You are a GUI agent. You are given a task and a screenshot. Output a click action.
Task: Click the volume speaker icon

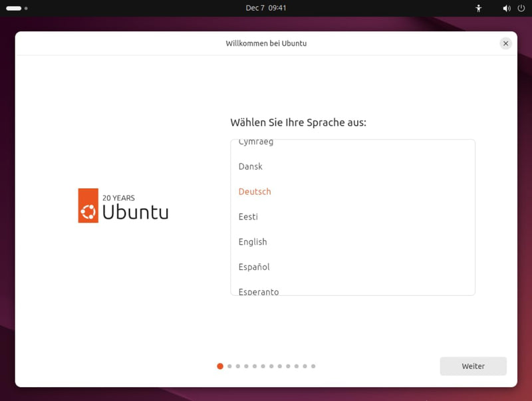(506, 8)
